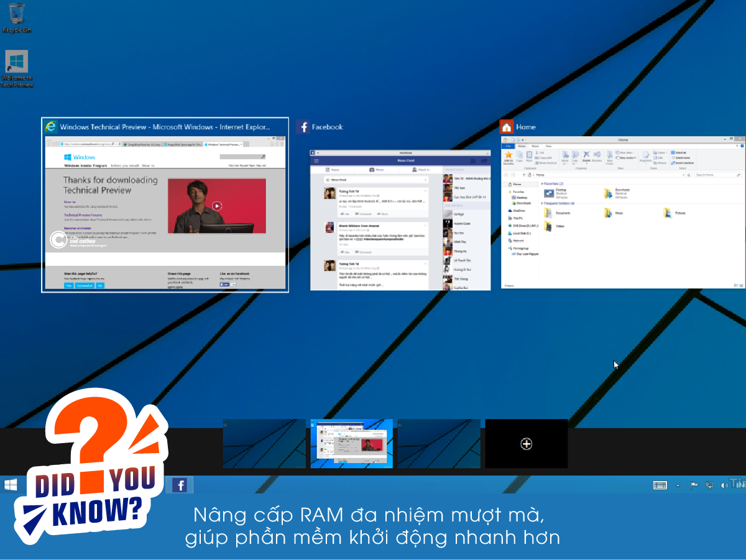Select the Home File Explorer thumbnail
This screenshot has width=746, height=560.
(x=623, y=212)
